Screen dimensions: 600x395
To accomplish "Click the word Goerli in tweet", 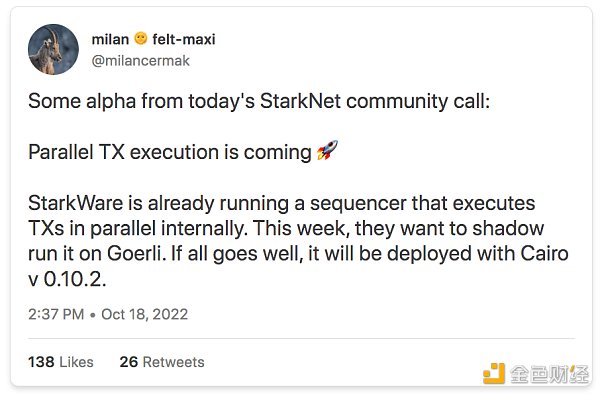I will (x=136, y=253).
